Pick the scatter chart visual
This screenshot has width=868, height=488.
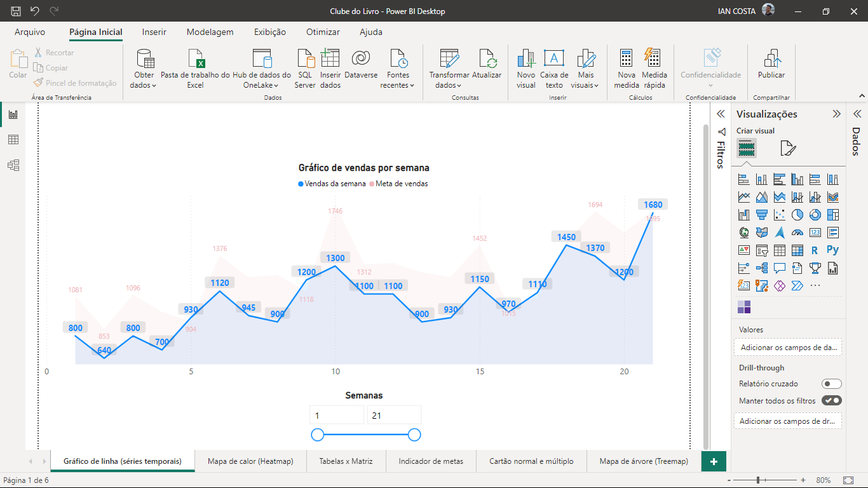pyautogui.click(x=780, y=215)
